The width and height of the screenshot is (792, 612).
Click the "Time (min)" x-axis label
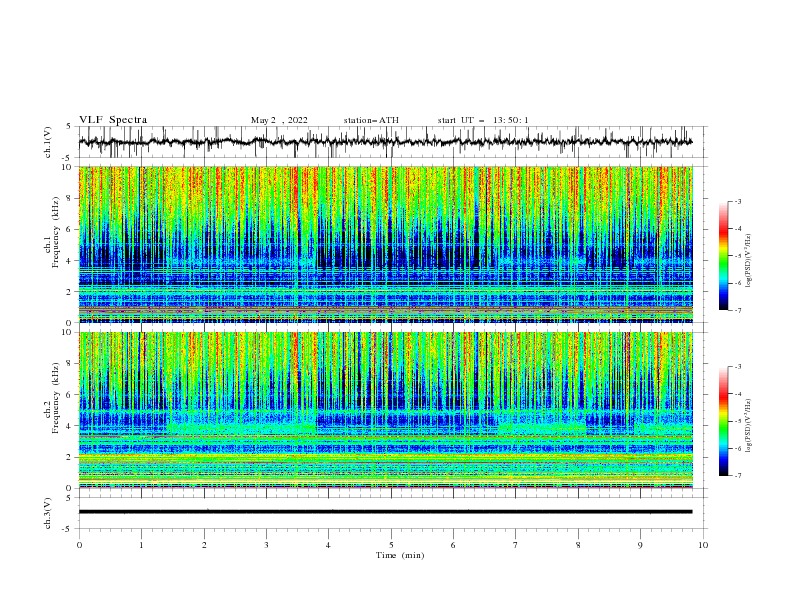point(400,555)
